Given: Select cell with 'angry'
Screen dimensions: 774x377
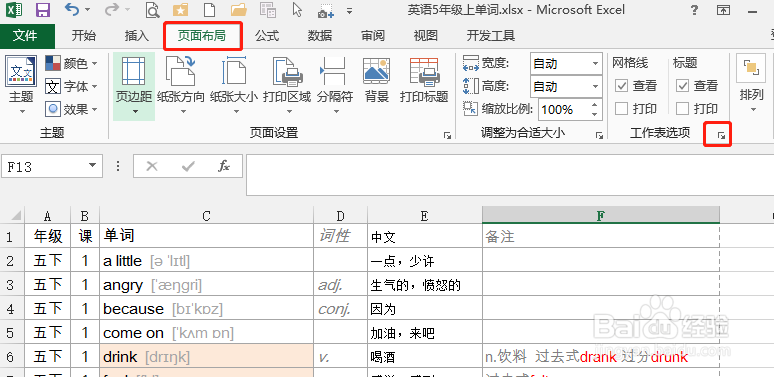Looking at the screenshot, I should 206,285.
